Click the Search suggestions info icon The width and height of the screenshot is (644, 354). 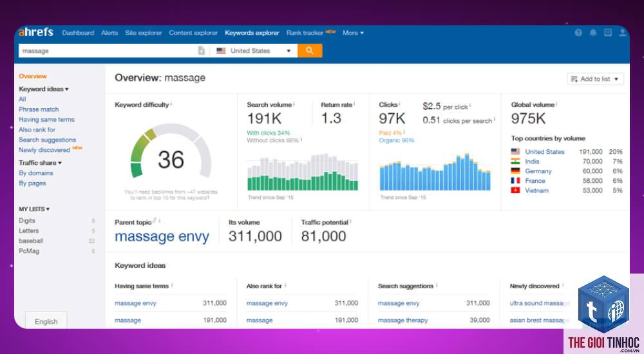437,285
